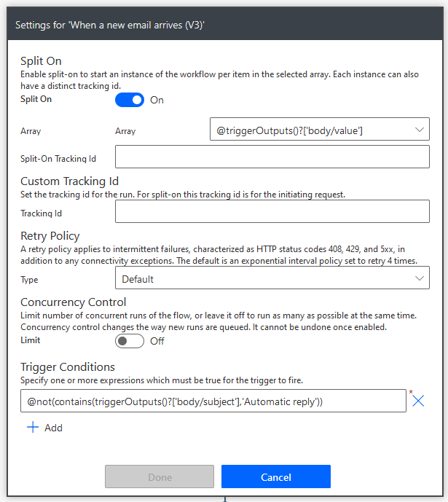Screen dimensions: 448x502
Task: Click the Trigger Conditions section heading
Action: [68, 367]
